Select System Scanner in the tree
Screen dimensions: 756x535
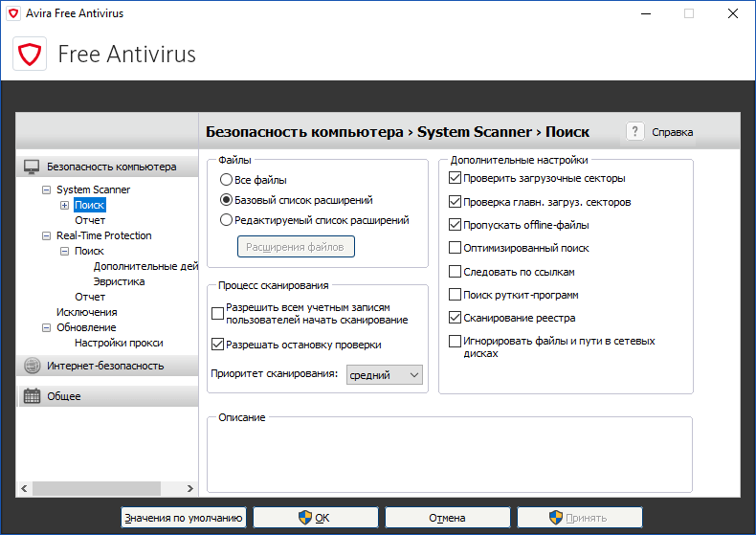pyautogui.click(x=93, y=189)
